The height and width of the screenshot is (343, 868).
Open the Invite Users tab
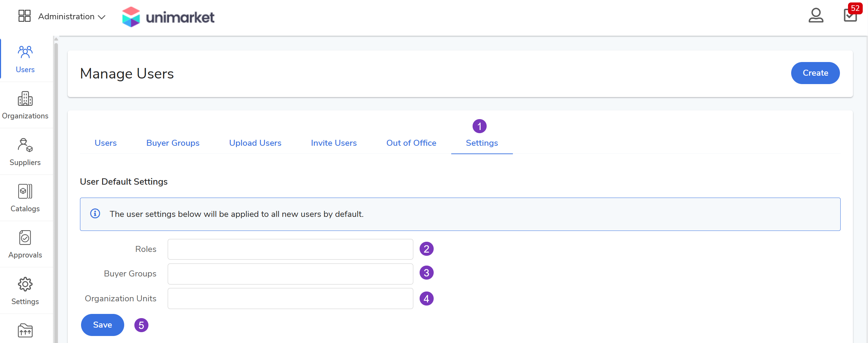[334, 143]
